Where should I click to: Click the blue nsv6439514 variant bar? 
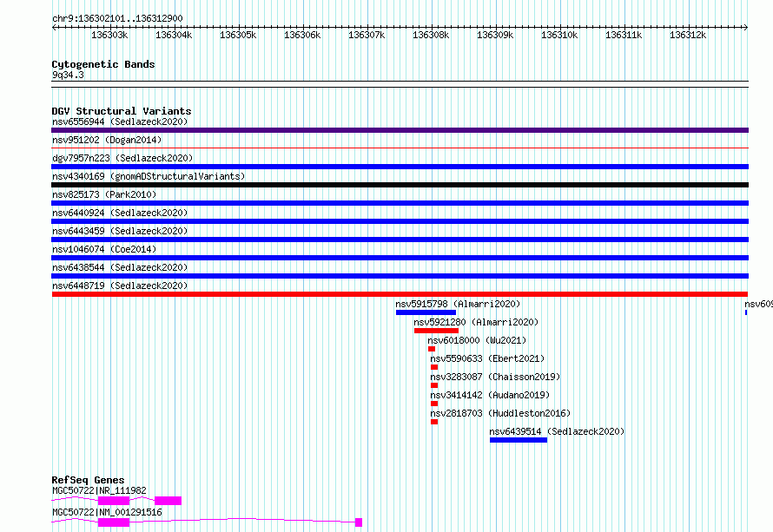[x=519, y=440]
